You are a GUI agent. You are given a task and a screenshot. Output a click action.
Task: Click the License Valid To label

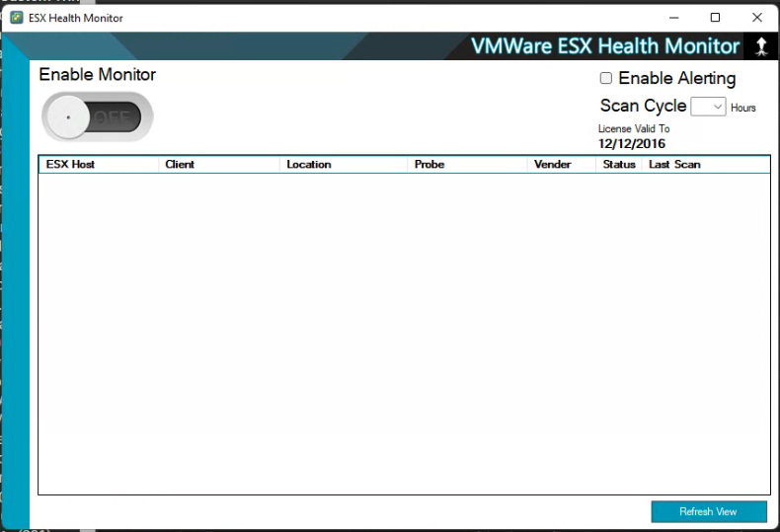tap(634, 128)
